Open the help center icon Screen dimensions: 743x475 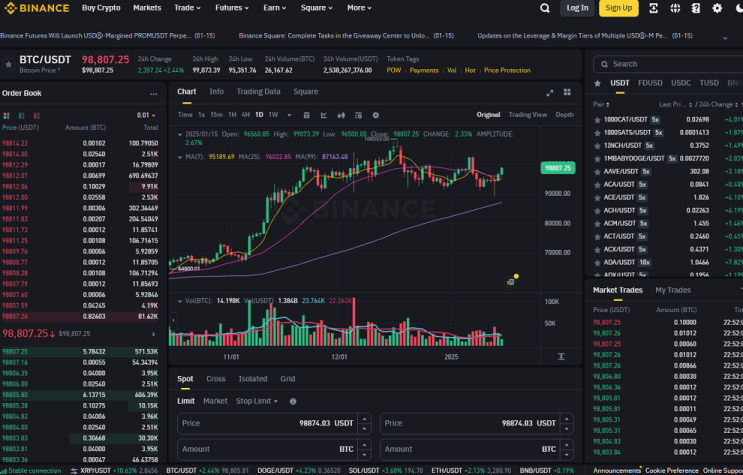click(696, 8)
